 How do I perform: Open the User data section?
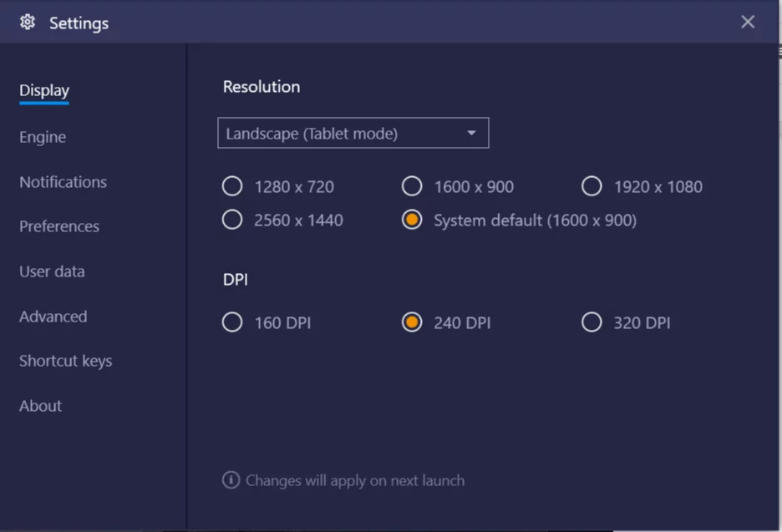pyautogui.click(x=52, y=271)
